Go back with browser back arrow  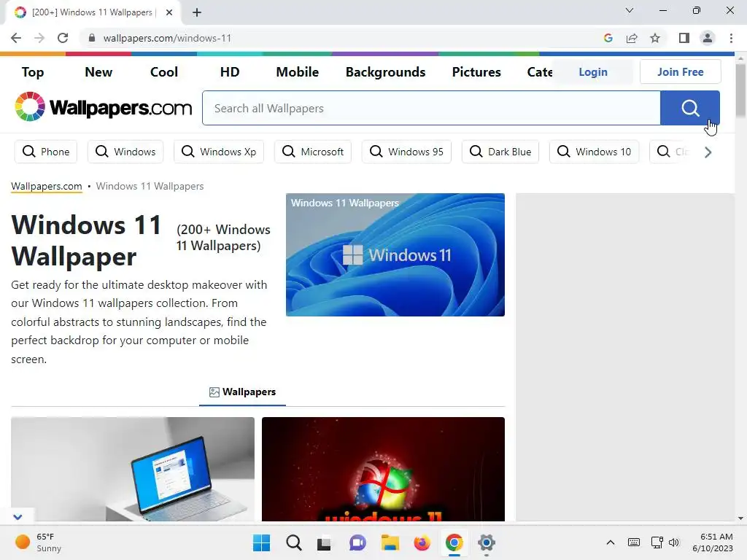(x=16, y=38)
